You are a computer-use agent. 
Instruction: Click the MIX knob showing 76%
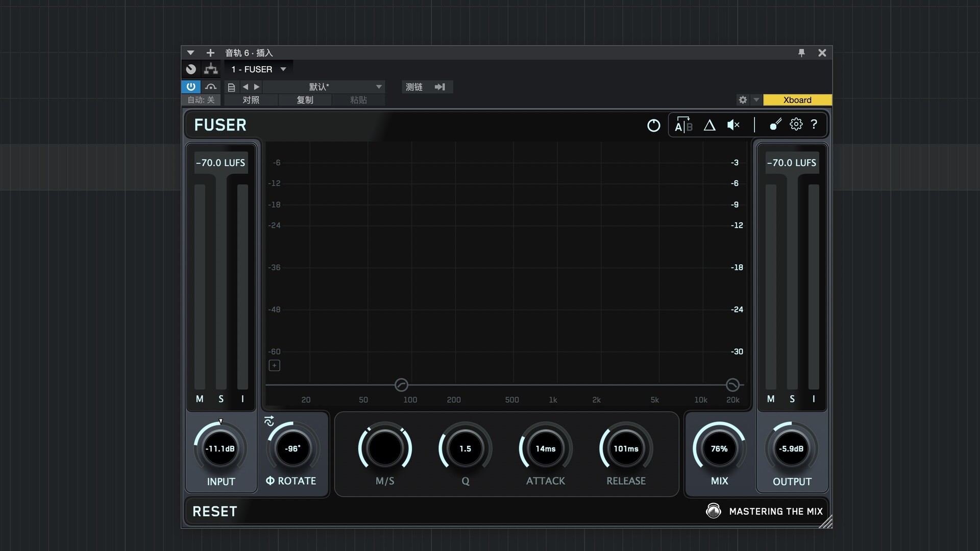[719, 449]
